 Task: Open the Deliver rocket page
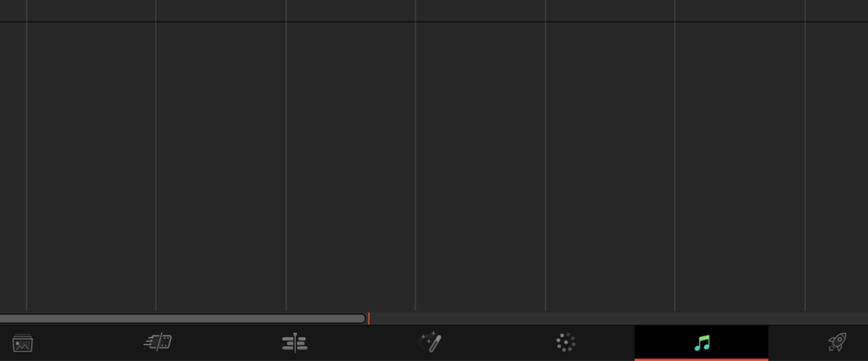pyautogui.click(x=837, y=342)
